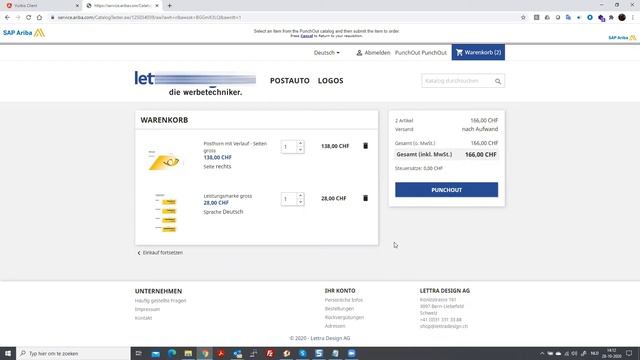Open the lettra die werbetechniker logo home
This screenshot has height=360, width=640.
(195, 83)
